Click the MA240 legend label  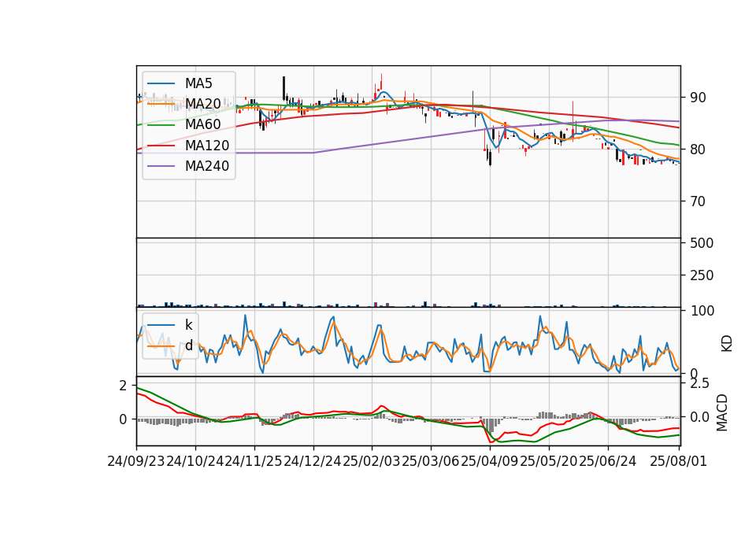pos(207,166)
